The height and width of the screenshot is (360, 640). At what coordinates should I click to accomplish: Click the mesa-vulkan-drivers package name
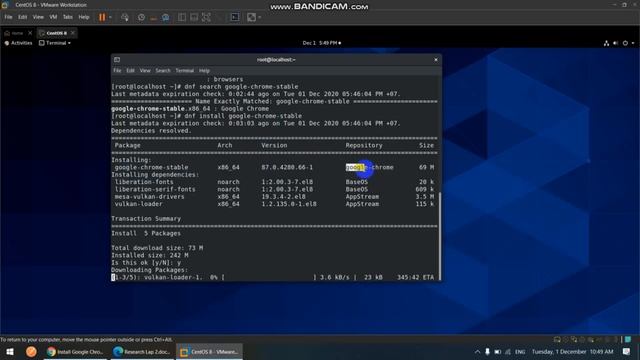[149, 197]
